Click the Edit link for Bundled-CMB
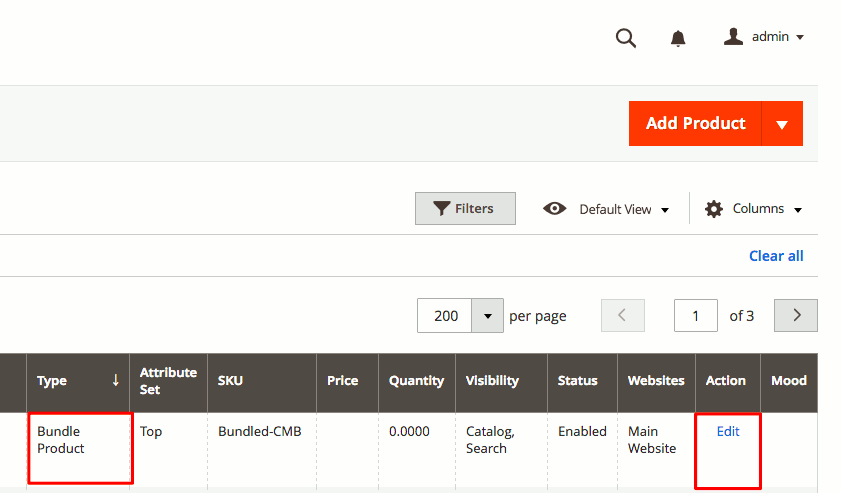This screenshot has width=841, height=493. pos(728,431)
